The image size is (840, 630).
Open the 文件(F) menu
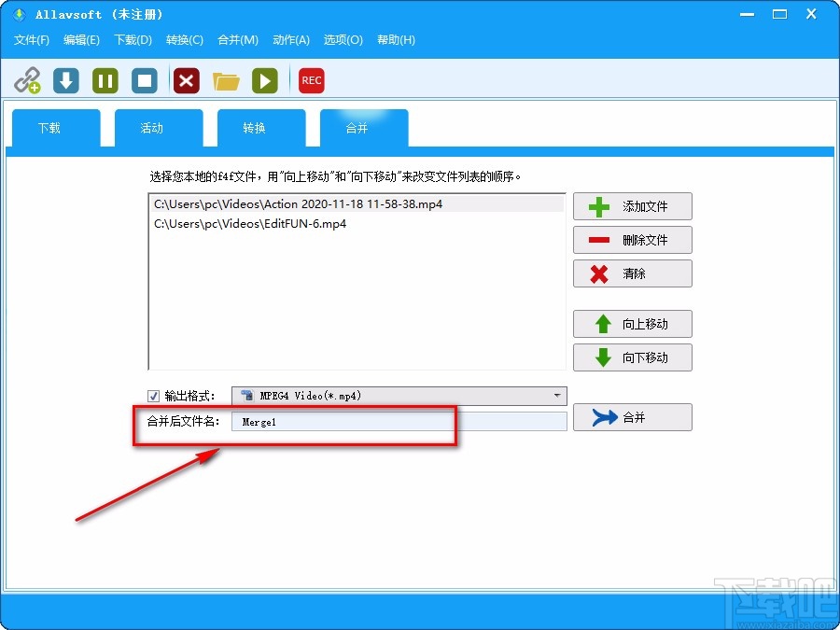[32, 39]
